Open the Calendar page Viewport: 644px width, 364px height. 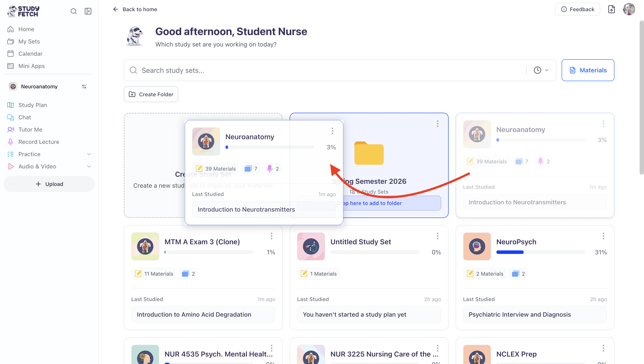(30, 54)
